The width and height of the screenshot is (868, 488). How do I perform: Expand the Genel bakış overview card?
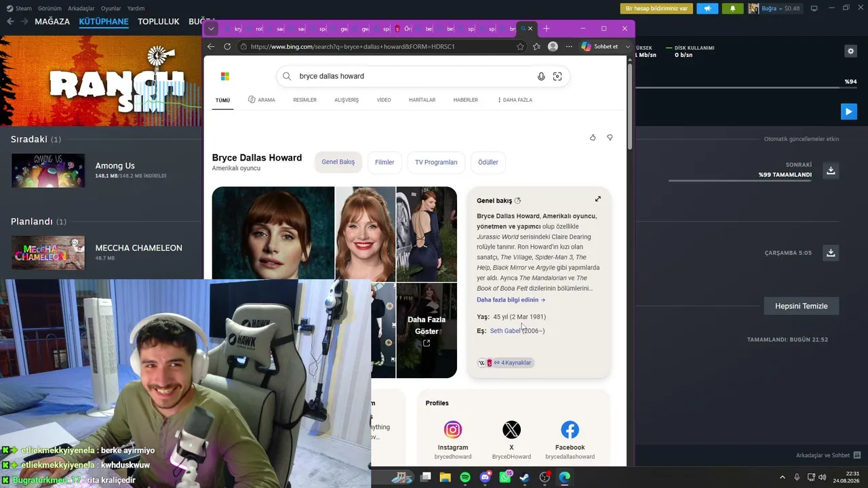click(598, 199)
